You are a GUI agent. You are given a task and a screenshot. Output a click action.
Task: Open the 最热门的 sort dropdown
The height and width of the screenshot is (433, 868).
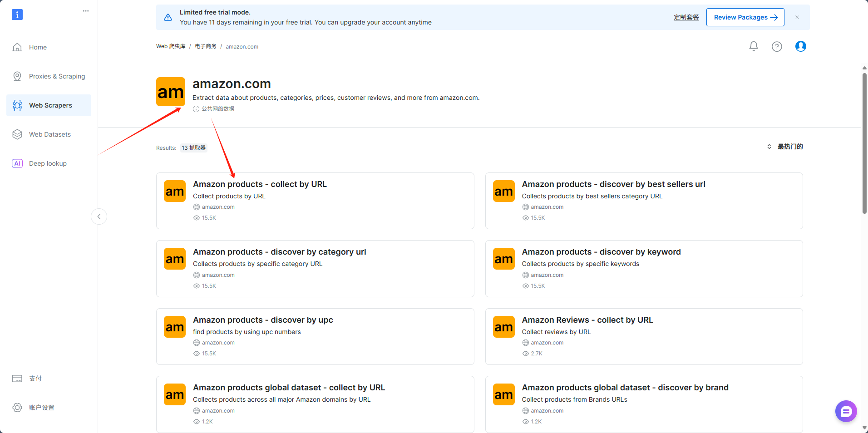coord(785,147)
